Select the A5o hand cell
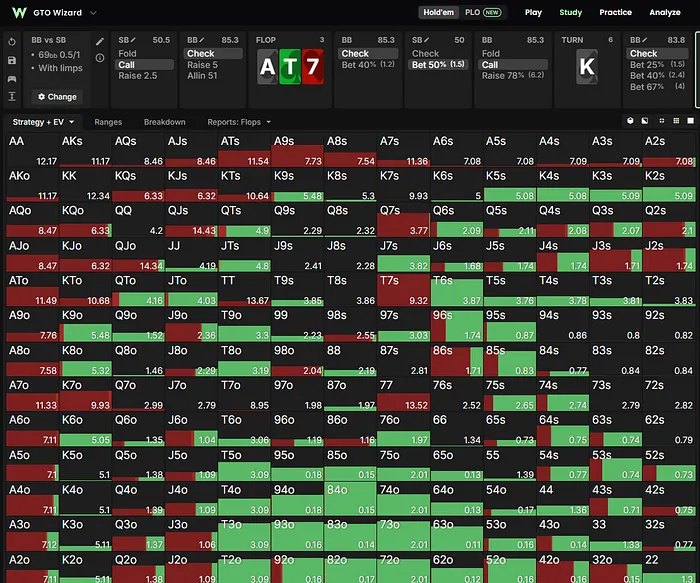The image size is (700, 583). [33, 464]
